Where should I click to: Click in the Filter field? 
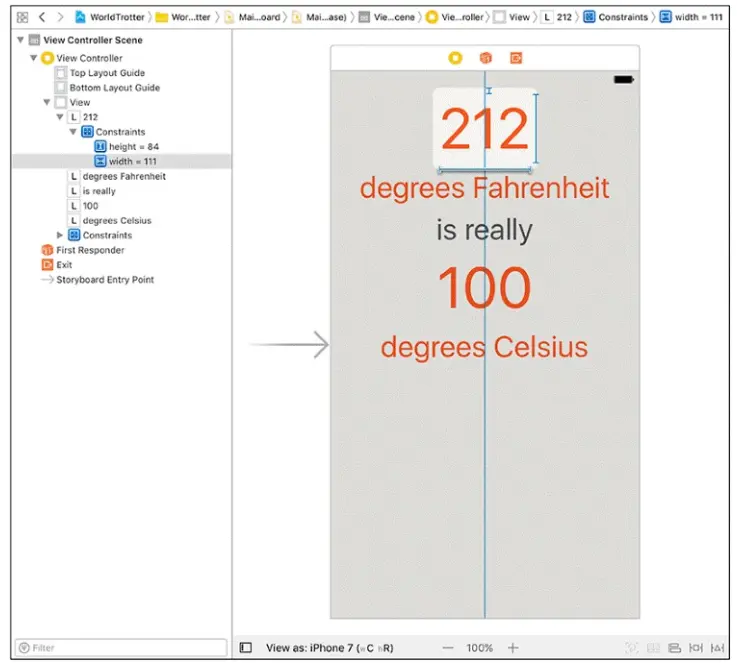click(x=121, y=647)
